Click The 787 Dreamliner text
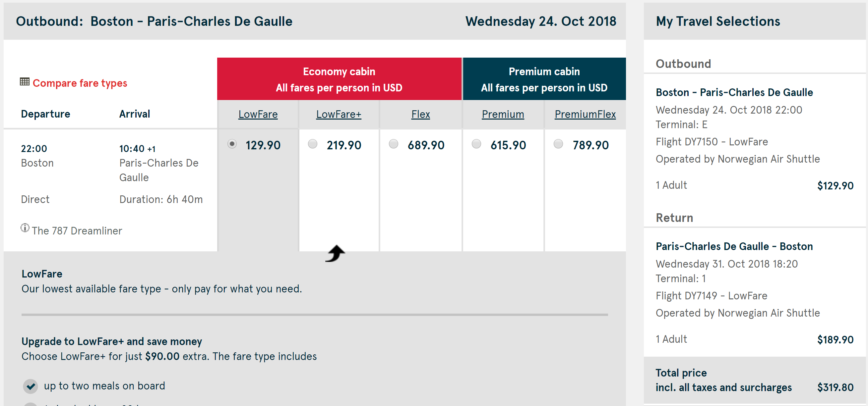Image resolution: width=868 pixels, height=406 pixels. point(77,231)
